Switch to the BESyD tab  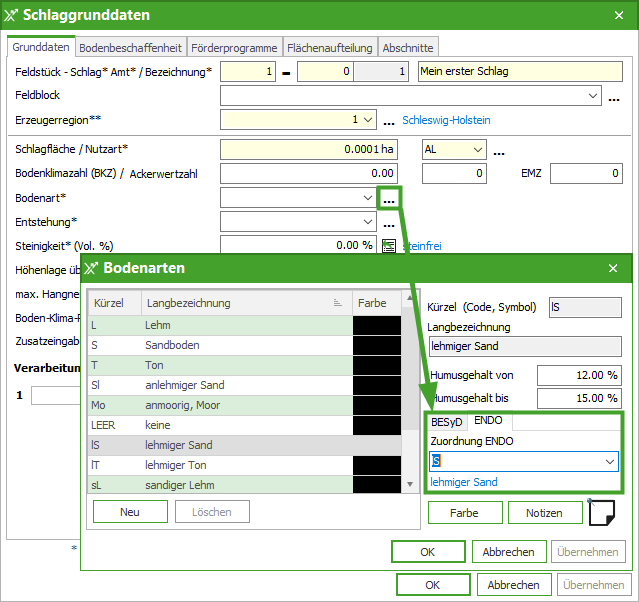point(446,421)
